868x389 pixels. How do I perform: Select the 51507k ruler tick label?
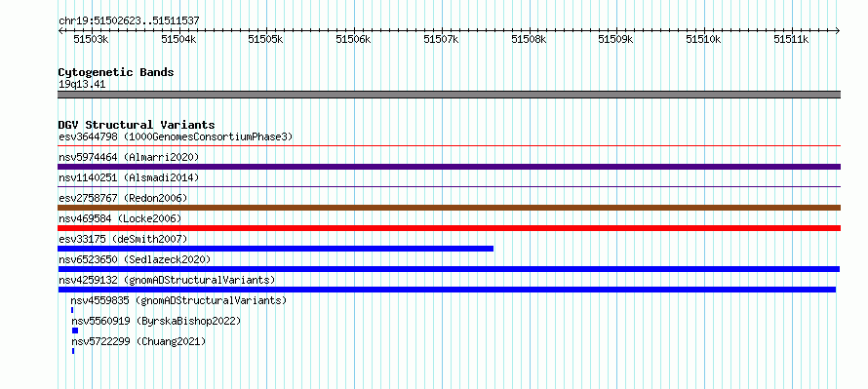tap(441, 40)
